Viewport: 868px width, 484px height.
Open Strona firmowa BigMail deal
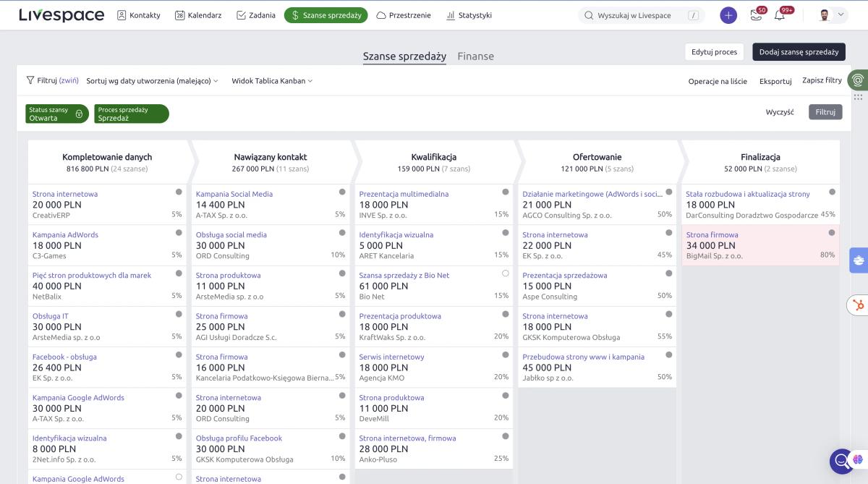click(x=712, y=235)
